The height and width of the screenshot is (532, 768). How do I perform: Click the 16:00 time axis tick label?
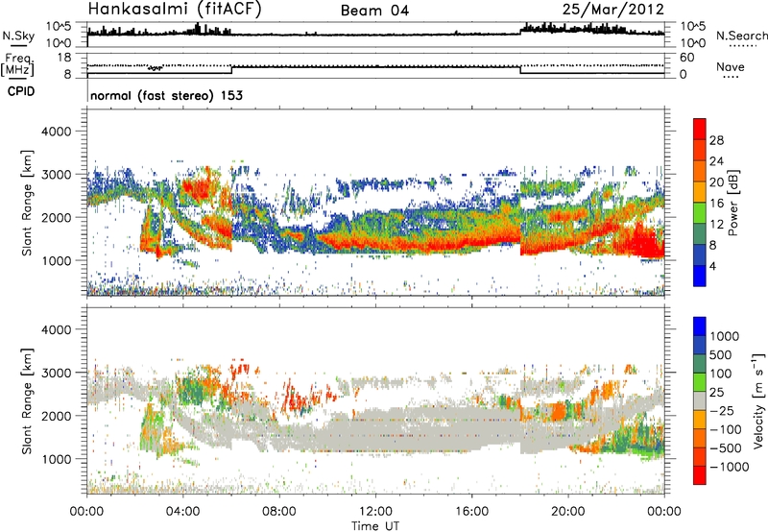pyautogui.click(x=471, y=512)
